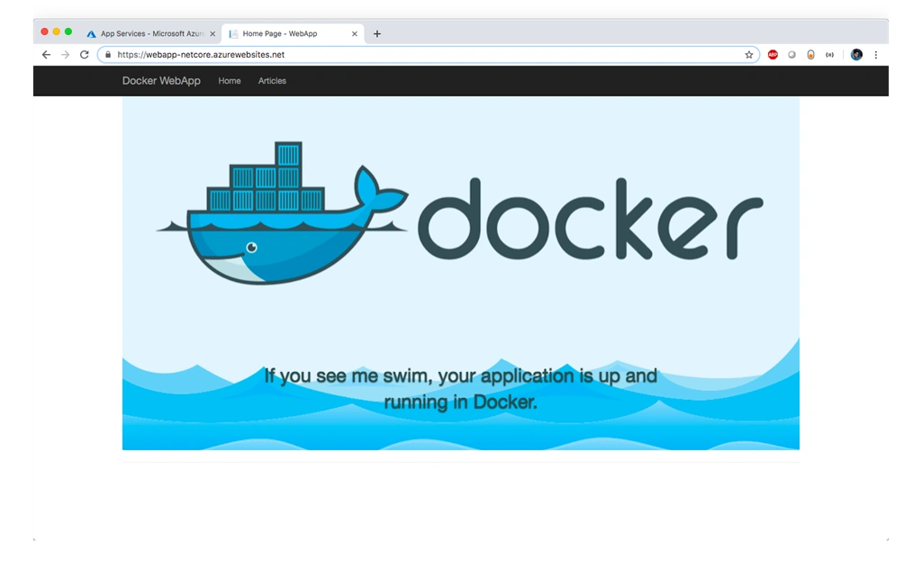Open the red ABP adblock extension
The width and height of the screenshot is (922, 588).
(773, 55)
